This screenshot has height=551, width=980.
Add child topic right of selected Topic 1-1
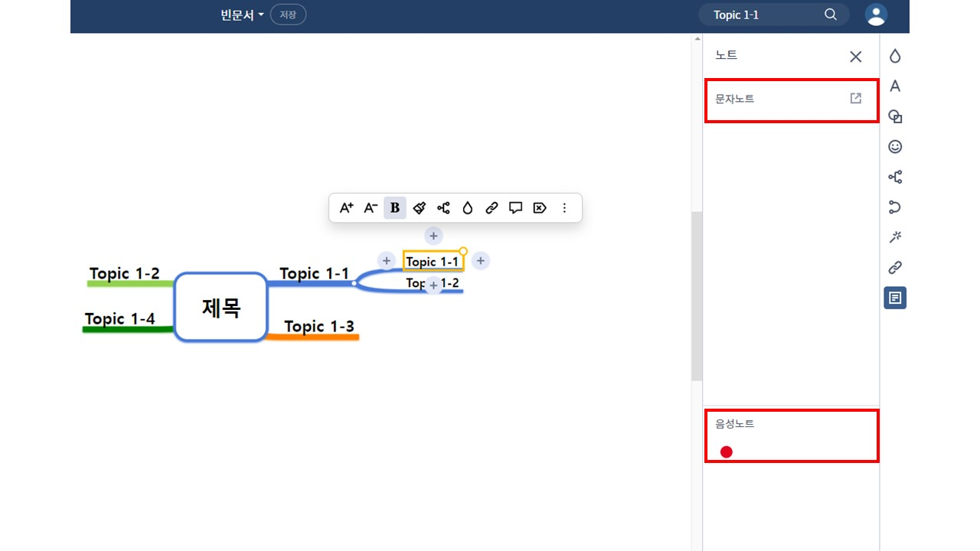pyautogui.click(x=480, y=261)
